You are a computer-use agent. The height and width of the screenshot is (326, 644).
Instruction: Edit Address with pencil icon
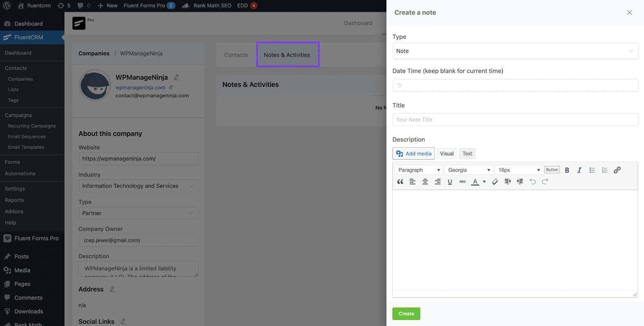112,289
